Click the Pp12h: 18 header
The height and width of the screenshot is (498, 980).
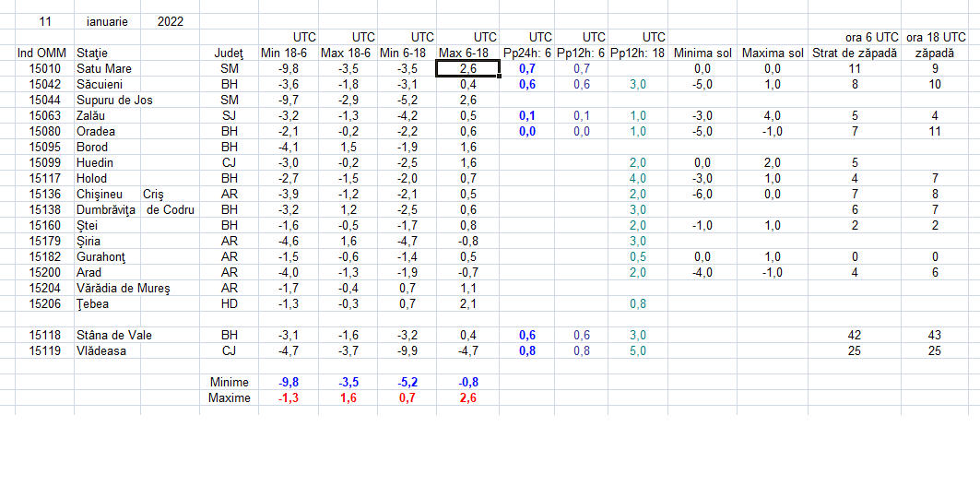[x=637, y=53]
